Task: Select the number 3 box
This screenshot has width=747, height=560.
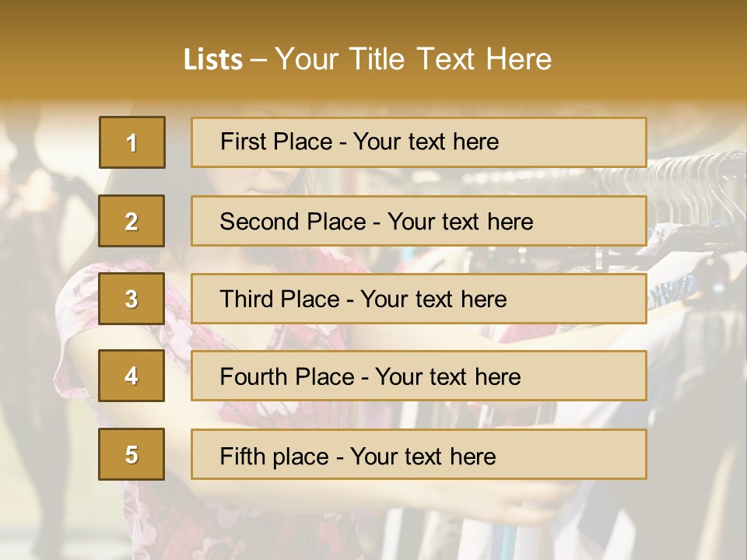Action: tap(132, 299)
